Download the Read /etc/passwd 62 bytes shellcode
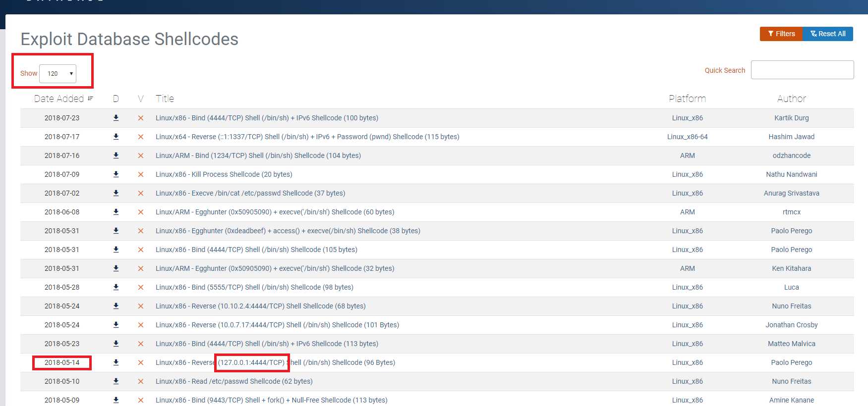Screen dimensions: 868x406 coord(116,381)
